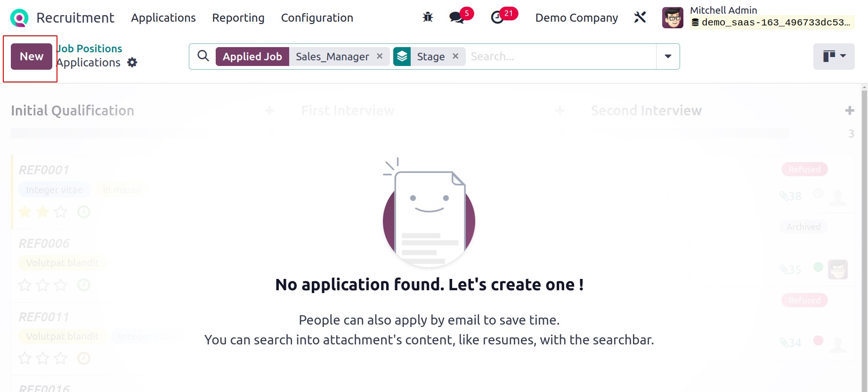Image resolution: width=868 pixels, height=392 pixels.
Task: Click the developer tools wrench icon
Action: tap(640, 17)
